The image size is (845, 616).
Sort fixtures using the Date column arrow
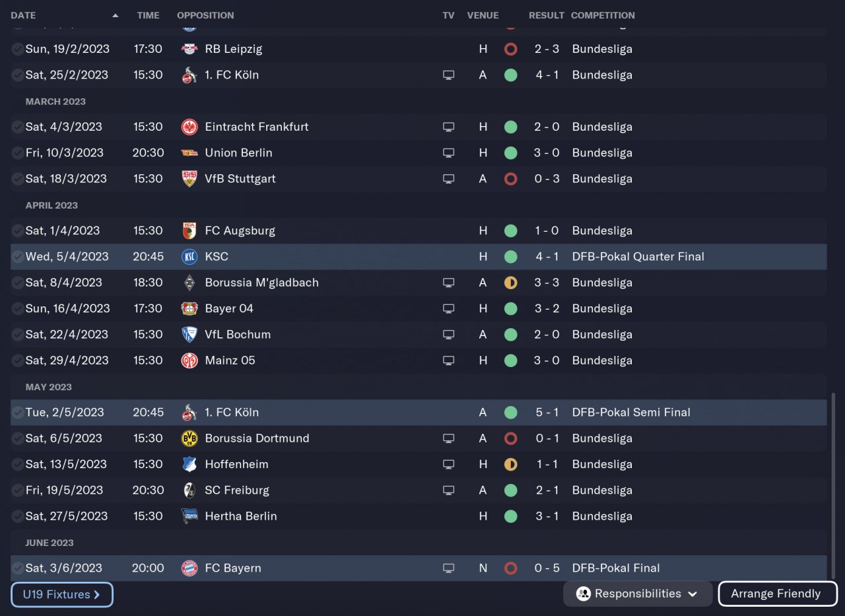(116, 15)
